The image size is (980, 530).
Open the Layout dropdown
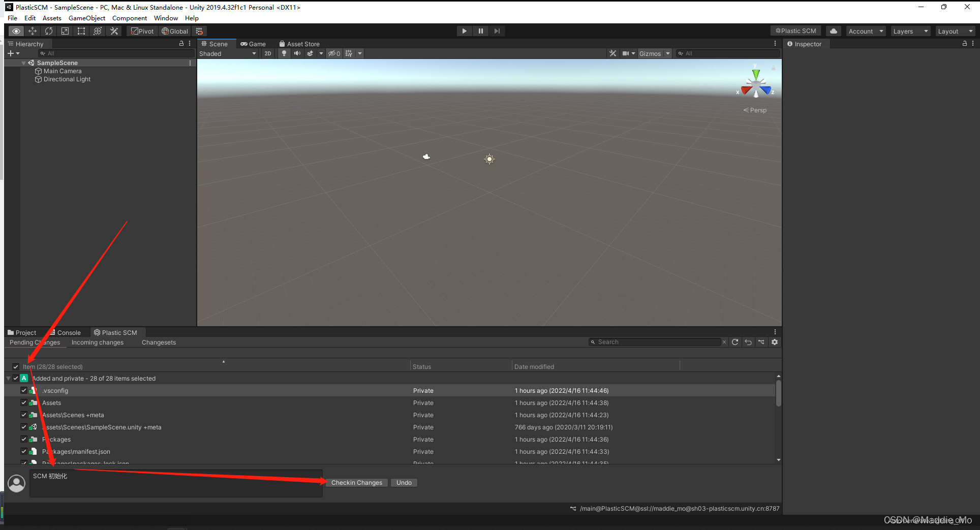pos(955,31)
